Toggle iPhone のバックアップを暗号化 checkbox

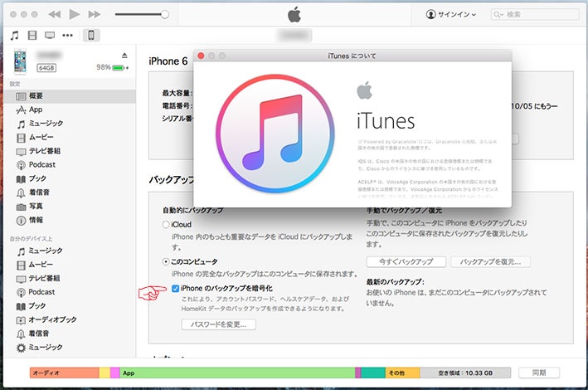click(175, 288)
